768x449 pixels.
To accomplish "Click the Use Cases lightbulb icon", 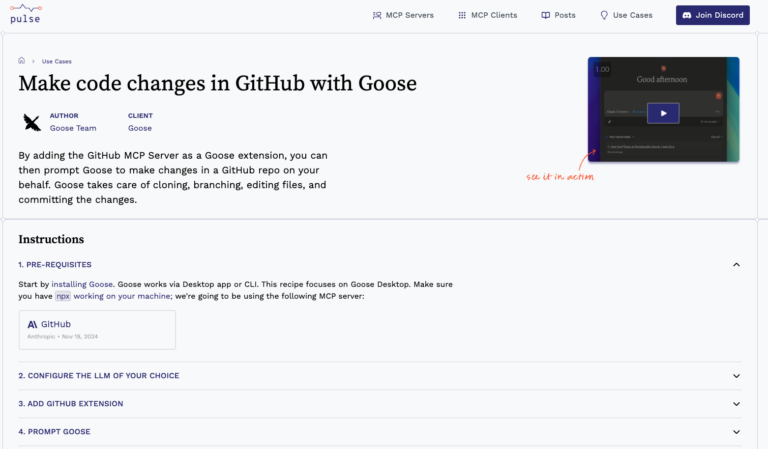I will (604, 15).
